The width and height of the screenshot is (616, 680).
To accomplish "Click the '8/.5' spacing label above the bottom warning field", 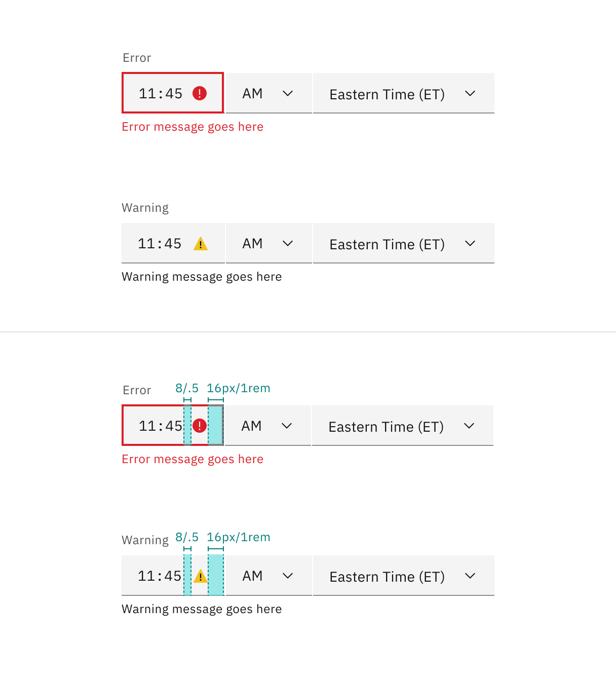I will (187, 537).
